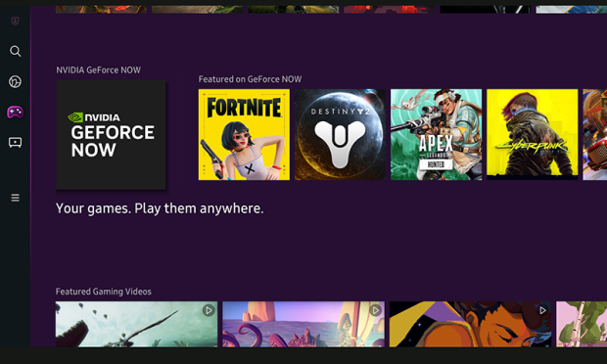Viewport: 607px width, 364px height.
Task: Open the Fortnite game cover
Action: [x=244, y=135]
